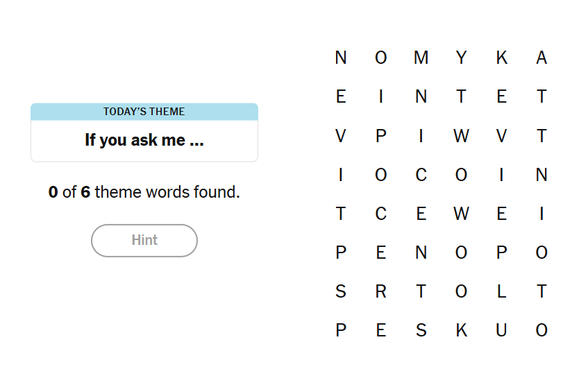Select the K in the bottom row
Viewport: 588px width, 385px height.
coord(461,330)
